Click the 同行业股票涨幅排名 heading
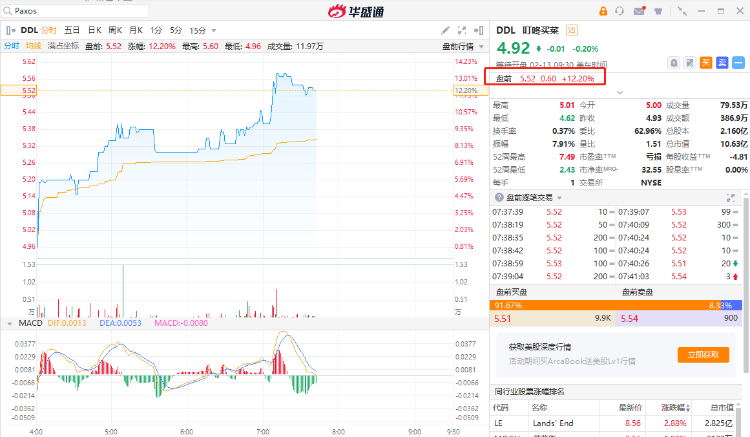This screenshot has height=437, width=750. [529, 392]
